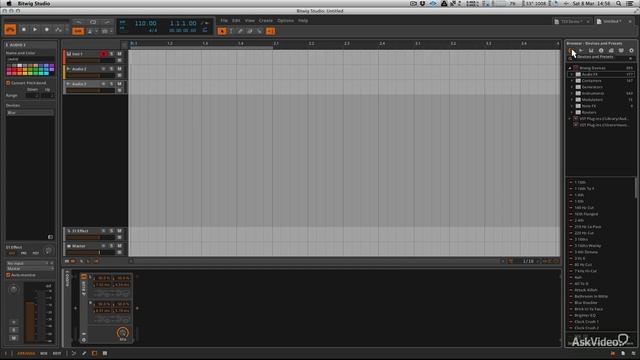Image resolution: width=640 pixels, height=360 pixels.
Task: Open the fifth Browser tab icon
Action: click(x=611, y=50)
